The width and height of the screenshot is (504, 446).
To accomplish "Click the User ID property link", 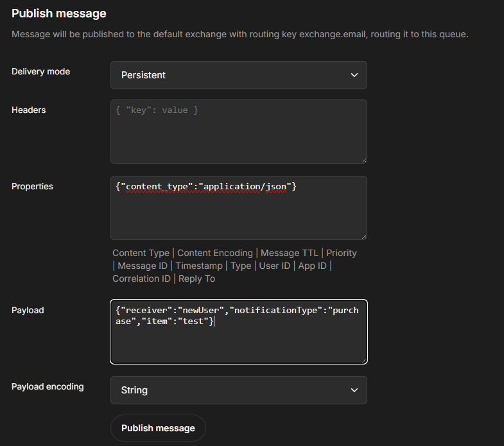I will pos(275,266).
